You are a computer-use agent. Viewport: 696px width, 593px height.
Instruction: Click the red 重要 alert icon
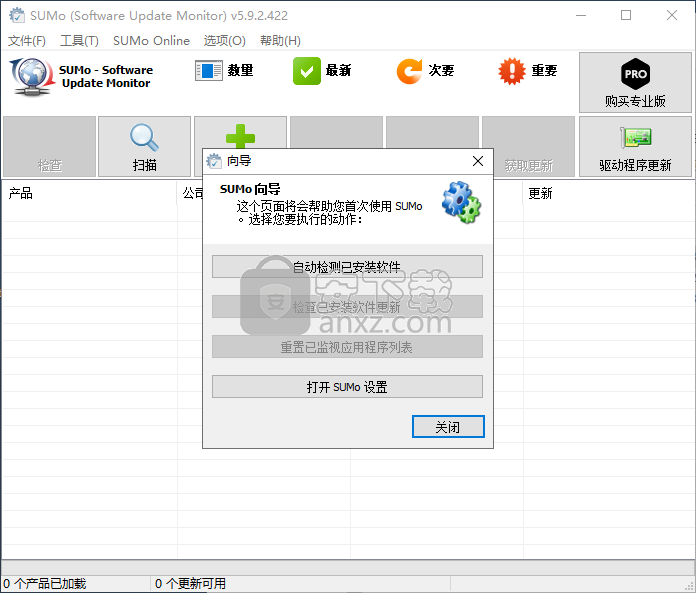[512, 71]
